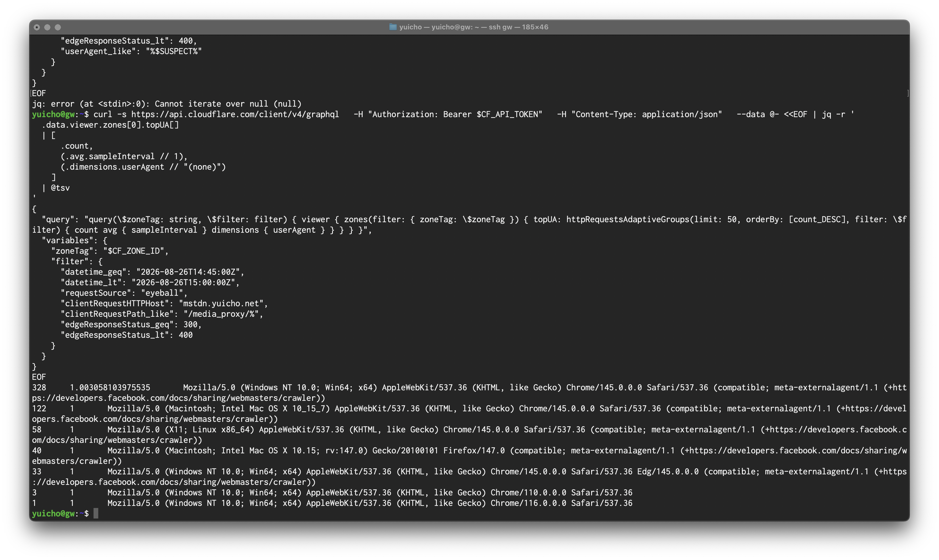Click the count '40' result row
This screenshot has width=939, height=560.
[37, 450]
